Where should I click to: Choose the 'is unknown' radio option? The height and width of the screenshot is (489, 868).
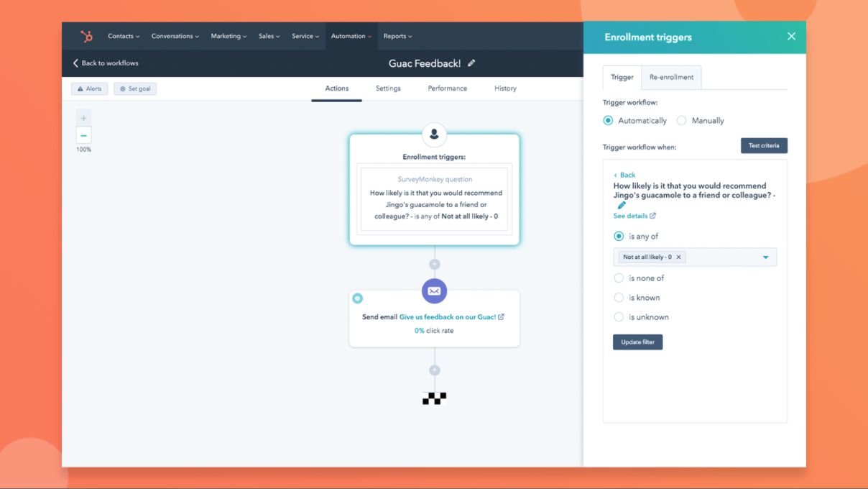619,317
